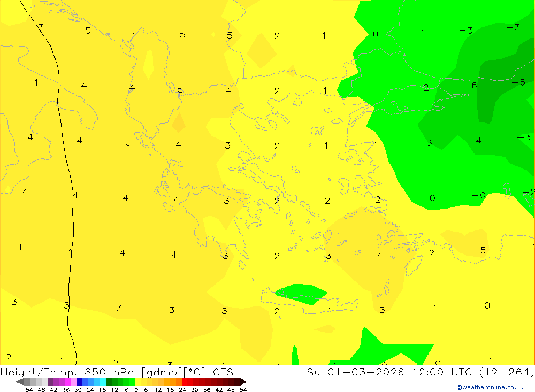
Task: Click the 'GFS' model label in title
Action: pyautogui.click(x=223, y=372)
